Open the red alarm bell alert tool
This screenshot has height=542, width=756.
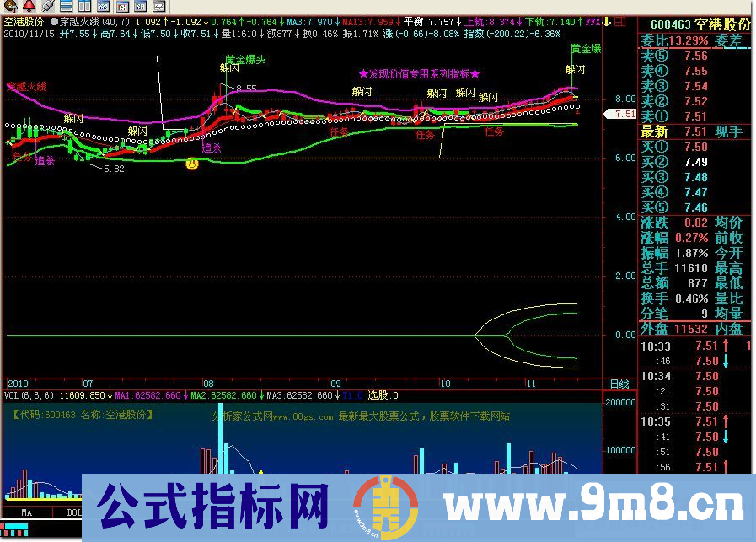pos(29,6)
